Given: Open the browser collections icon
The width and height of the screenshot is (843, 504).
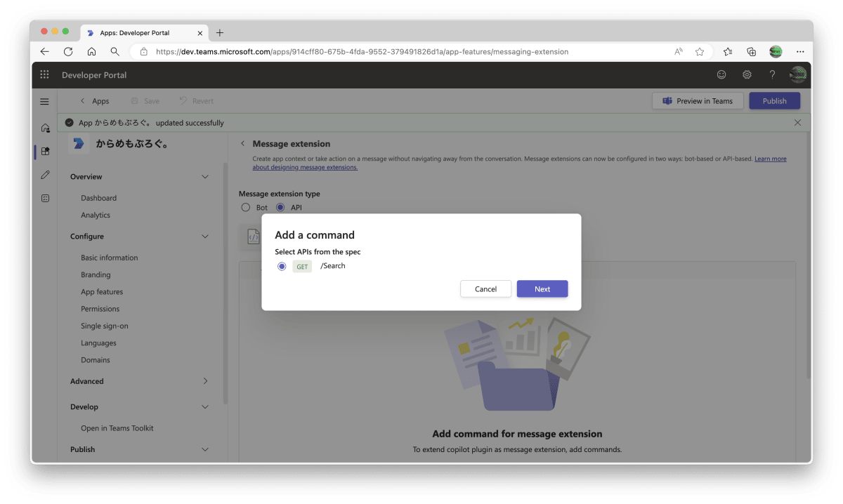Looking at the screenshot, I should [x=751, y=51].
